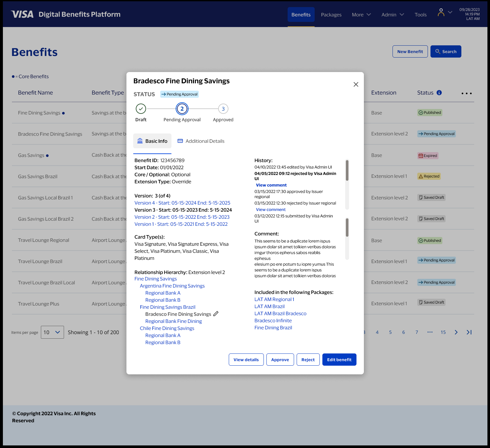This screenshot has height=448, width=490.
Task: Click the History section scrollbar thumb
Action: (347, 170)
